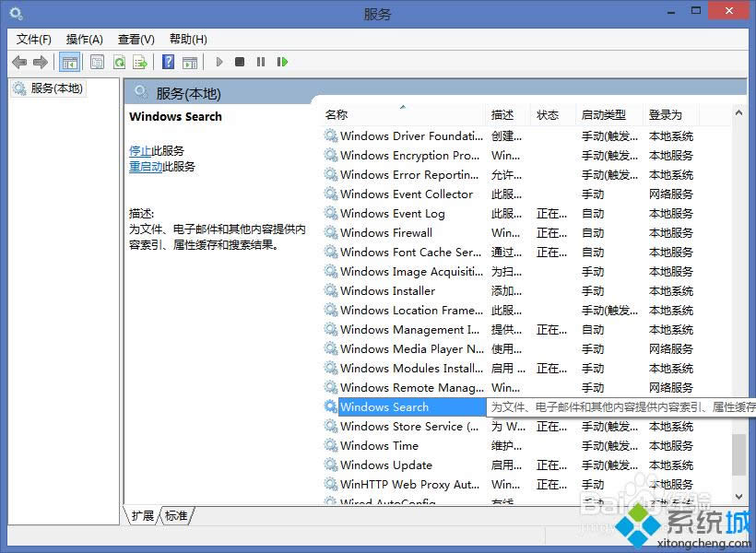Switch to the 标准 tab
Viewport: 756px width, 553px height.
pyautogui.click(x=175, y=516)
